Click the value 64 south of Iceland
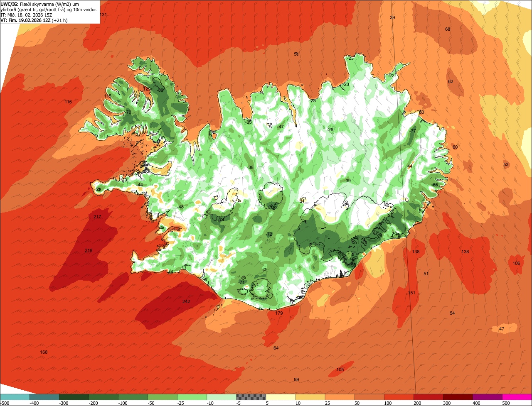The image size is (532, 406). pyautogui.click(x=276, y=348)
